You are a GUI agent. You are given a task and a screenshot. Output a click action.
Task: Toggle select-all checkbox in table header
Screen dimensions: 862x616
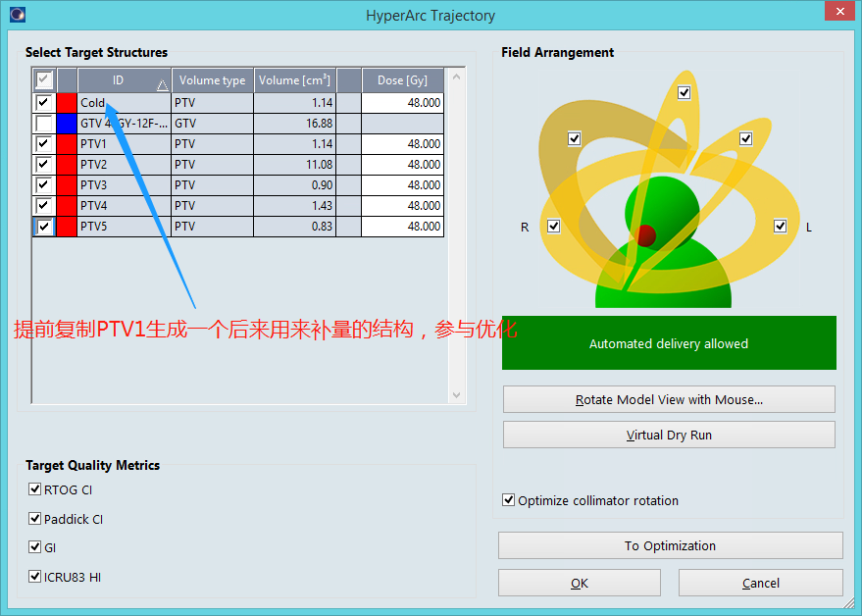pyautogui.click(x=43, y=80)
